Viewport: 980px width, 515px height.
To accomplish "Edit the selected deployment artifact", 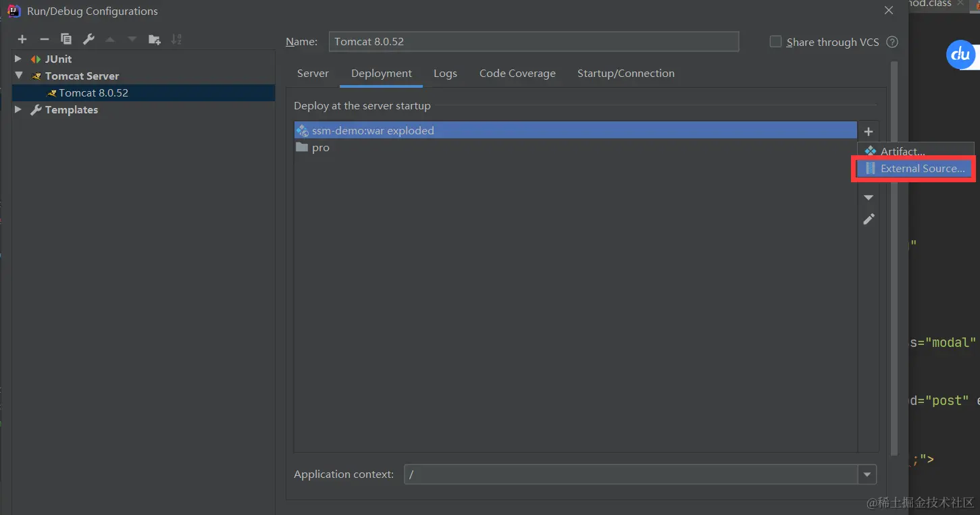I will (869, 219).
